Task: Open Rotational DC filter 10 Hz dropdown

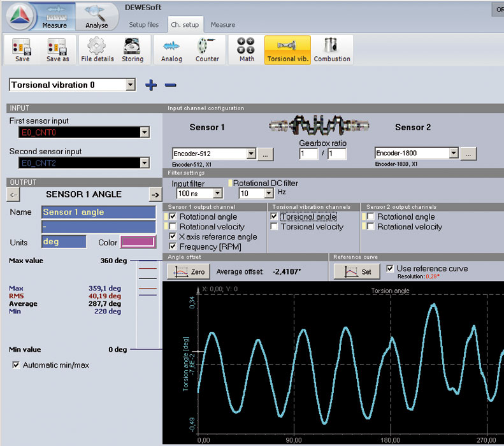Action: (269, 194)
